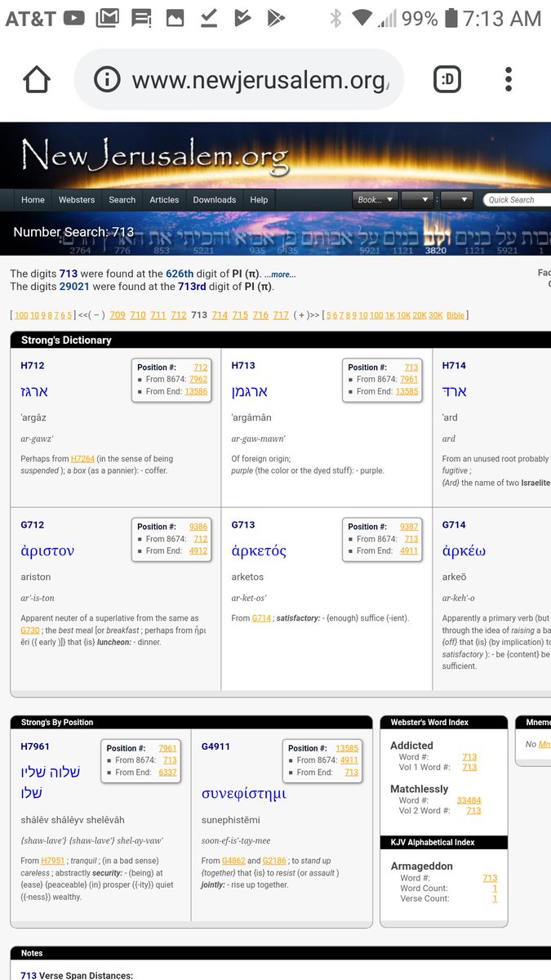Viewport: 551px width, 980px height.
Task: Open the tab switcher icon
Action: 446,79
